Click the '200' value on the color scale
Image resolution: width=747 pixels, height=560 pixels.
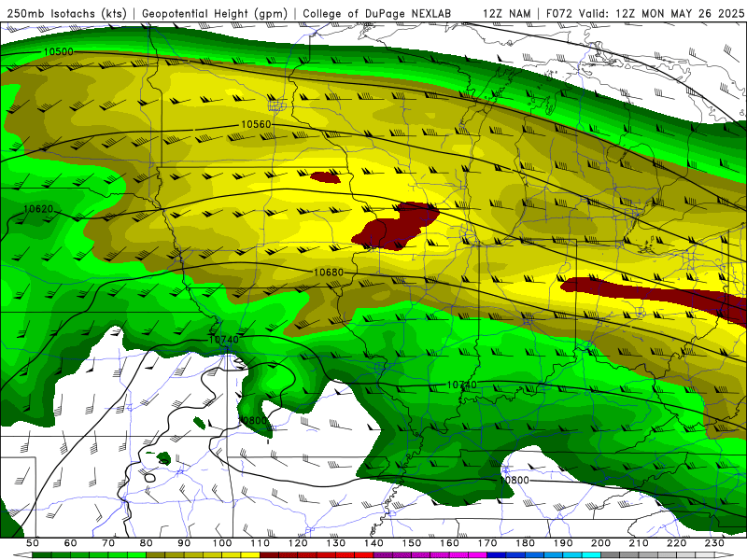(x=601, y=543)
